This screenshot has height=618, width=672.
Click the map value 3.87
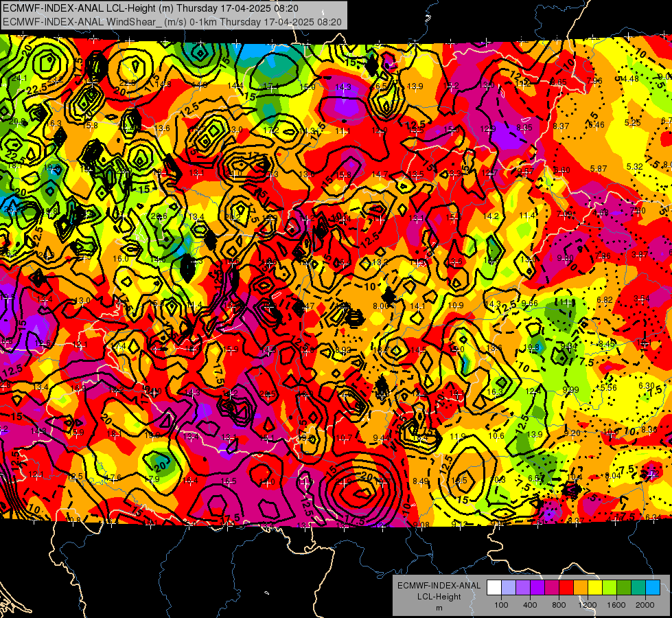(x=640, y=254)
